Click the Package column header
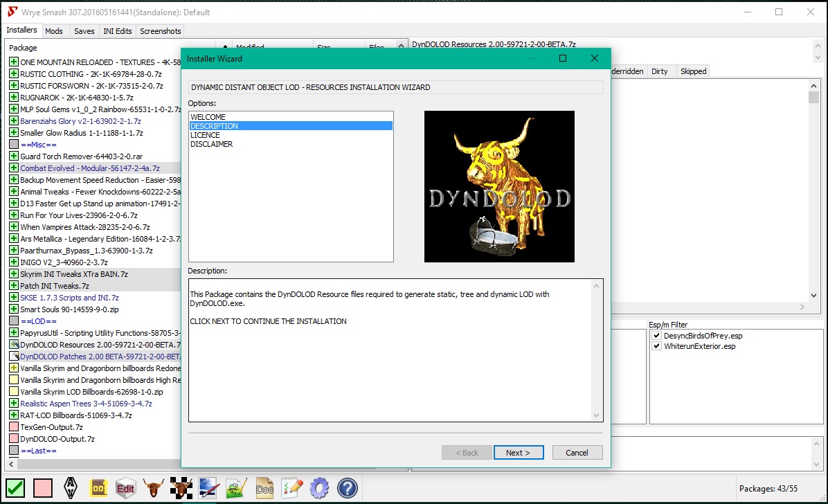The height and width of the screenshot is (504, 828). pos(111,48)
